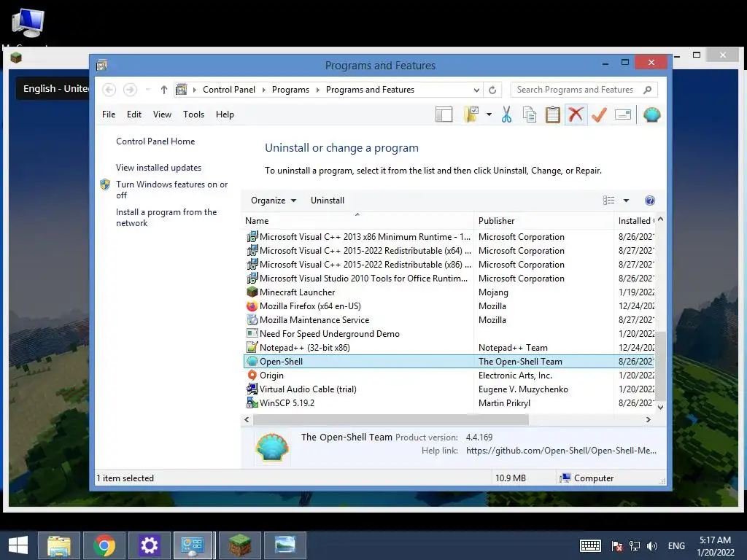Click the Refresh button in address bar

coord(492,90)
